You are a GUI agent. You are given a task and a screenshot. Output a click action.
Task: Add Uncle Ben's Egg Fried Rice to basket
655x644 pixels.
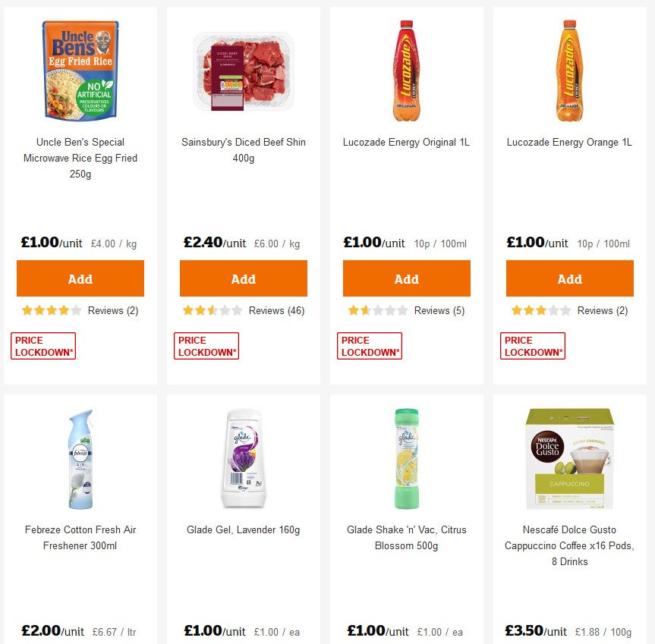point(80,278)
